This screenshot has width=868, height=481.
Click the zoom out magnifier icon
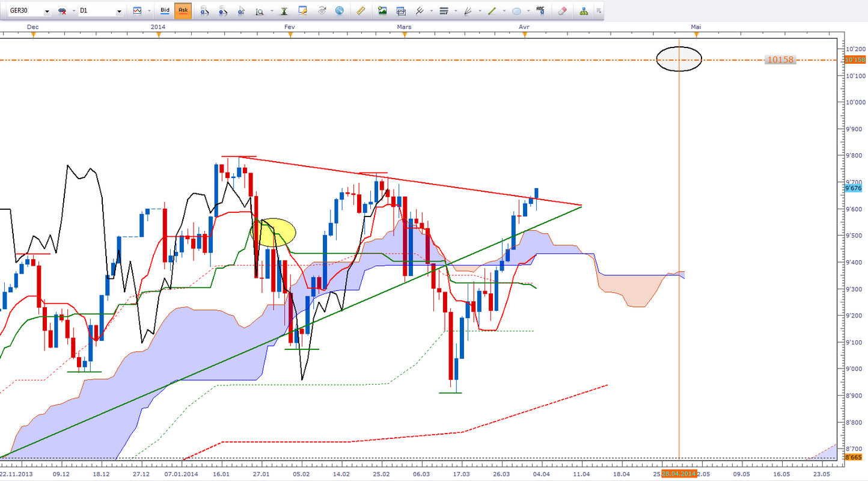pos(223,11)
